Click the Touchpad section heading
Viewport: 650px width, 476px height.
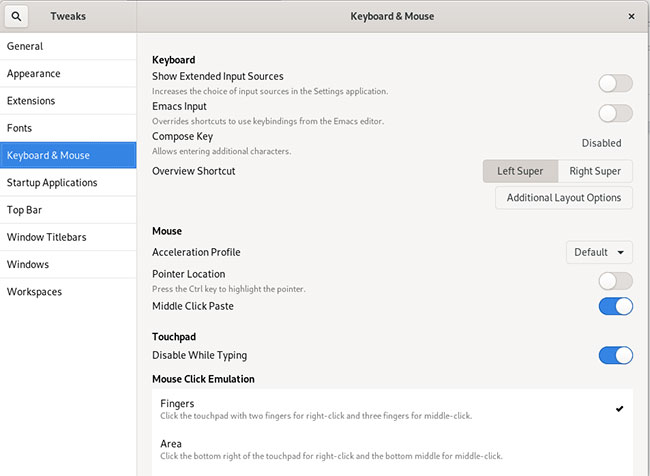pos(174,337)
